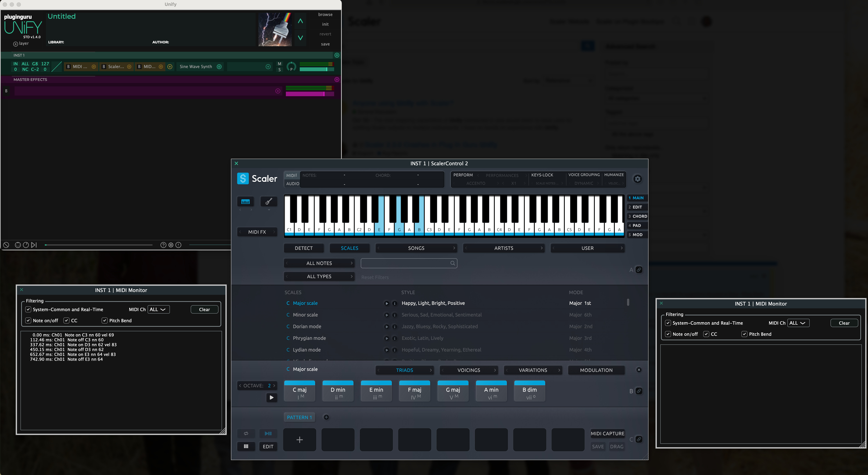Toggle the loop icon in the Scaler pattern section
The width and height of the screenshot is (868, 475).
click(246, 434)
